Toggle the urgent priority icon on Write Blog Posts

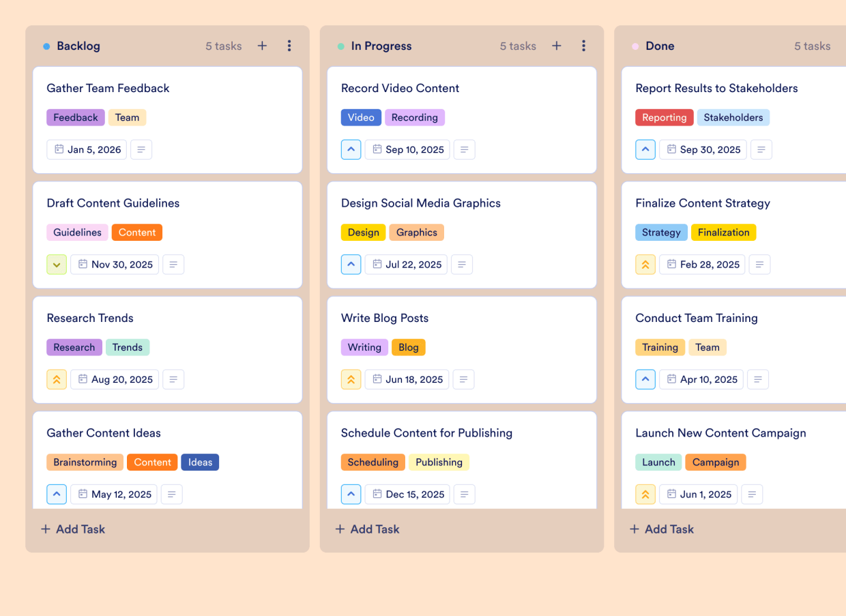(x=351, y=379)
